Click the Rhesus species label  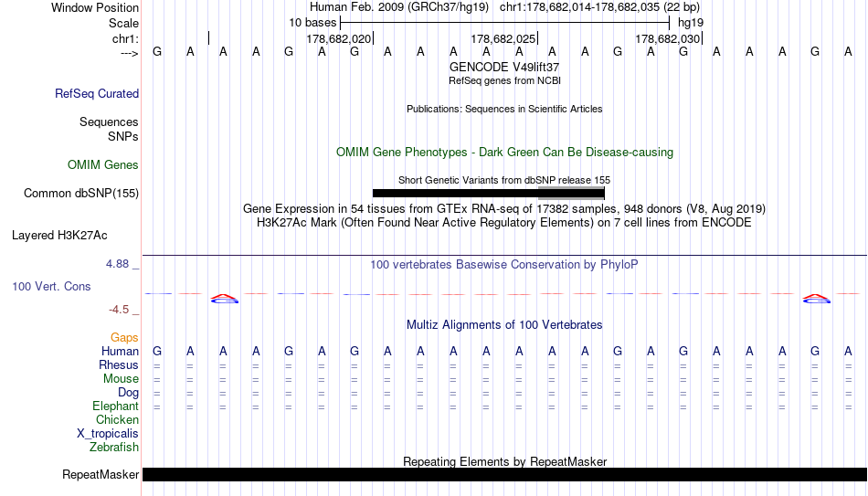coord(119,364)
